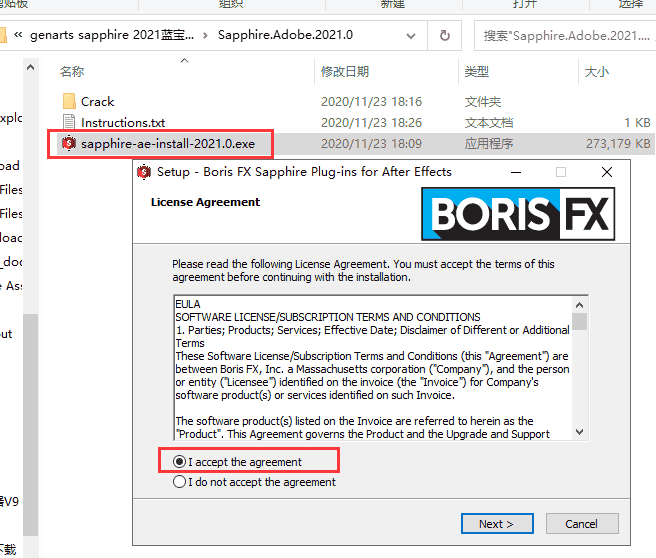
Task: Sort by the 修改日期 column header
Action: pos(345,72)
